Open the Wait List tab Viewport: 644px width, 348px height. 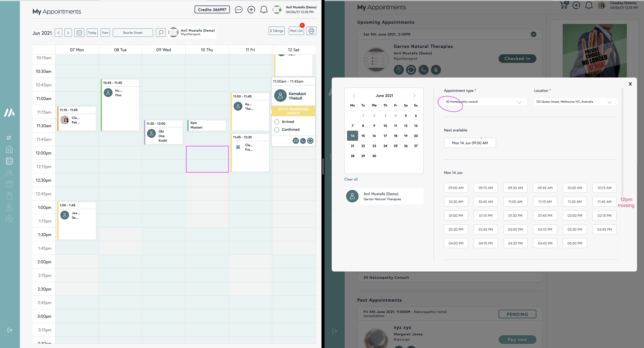pyautogui.click(x=296, y=31)
